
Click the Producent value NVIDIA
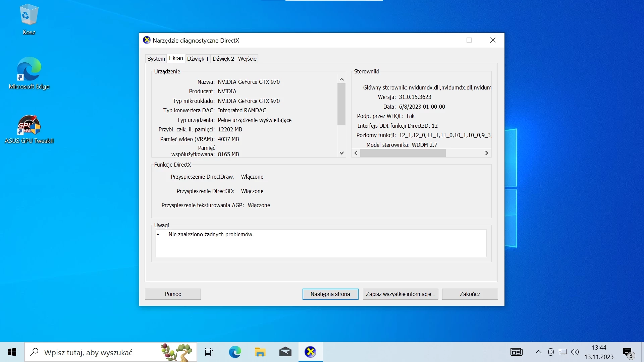click(227, 91)
